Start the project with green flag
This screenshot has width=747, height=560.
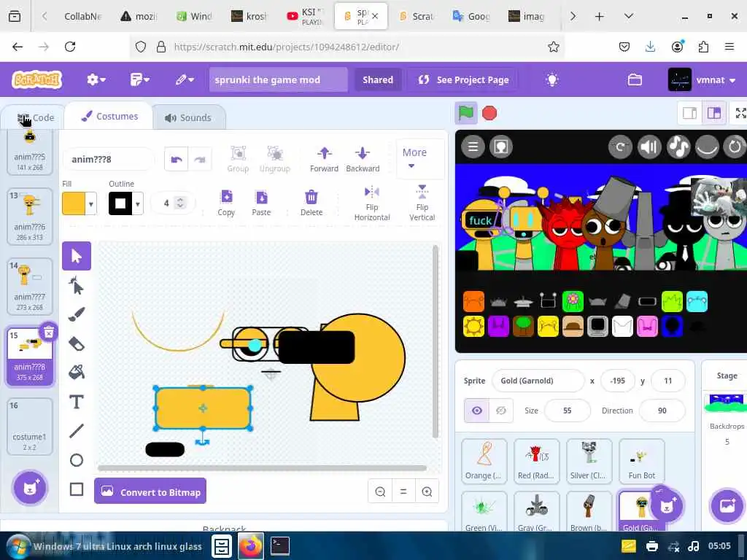point(466,113)
